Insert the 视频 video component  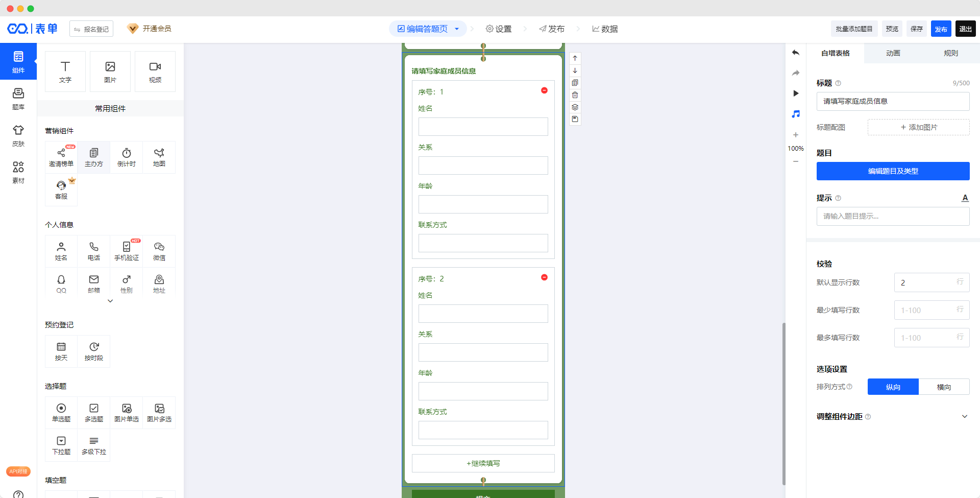click(155, 72)
